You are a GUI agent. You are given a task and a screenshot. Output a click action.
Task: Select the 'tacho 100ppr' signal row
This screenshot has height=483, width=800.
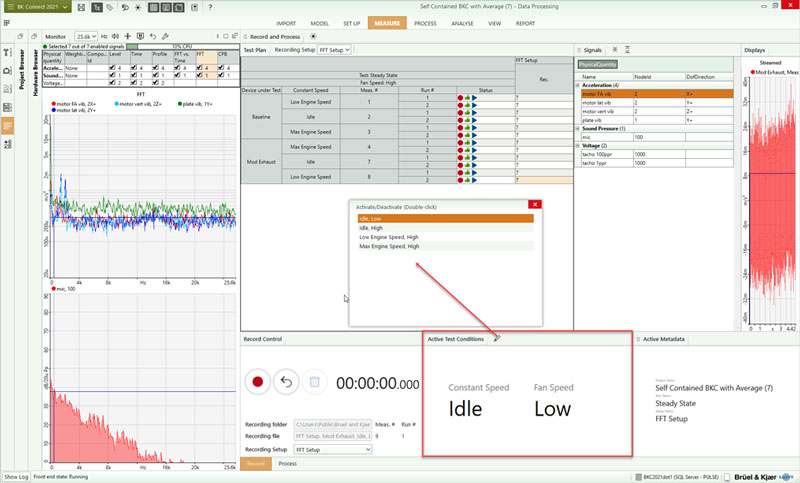point(655,154)
